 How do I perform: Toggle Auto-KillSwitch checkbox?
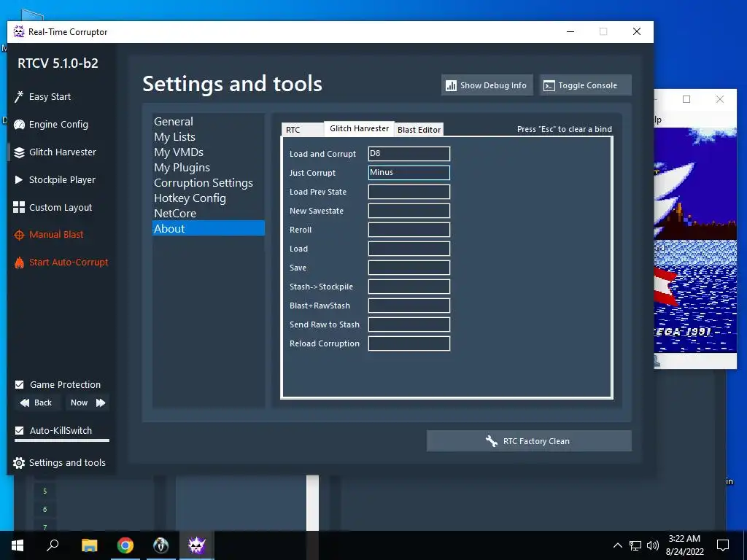19,430
